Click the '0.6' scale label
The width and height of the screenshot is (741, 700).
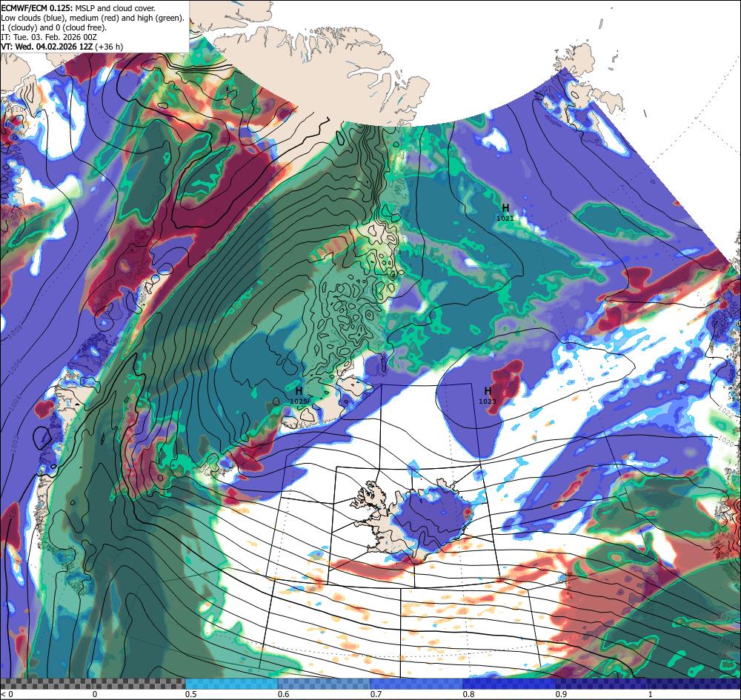click(x=283, y=694)
